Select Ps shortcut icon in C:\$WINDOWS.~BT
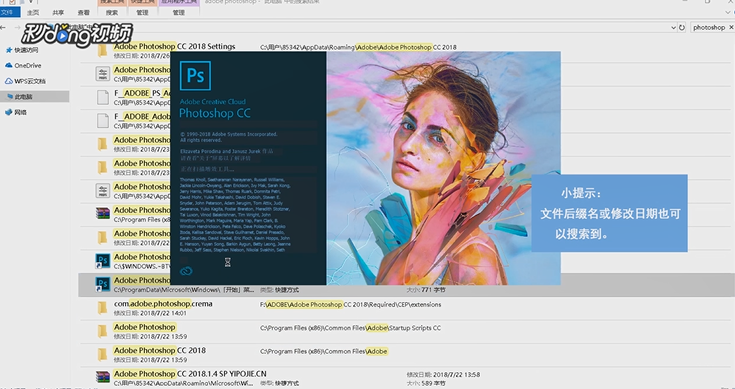 point(103,261)
